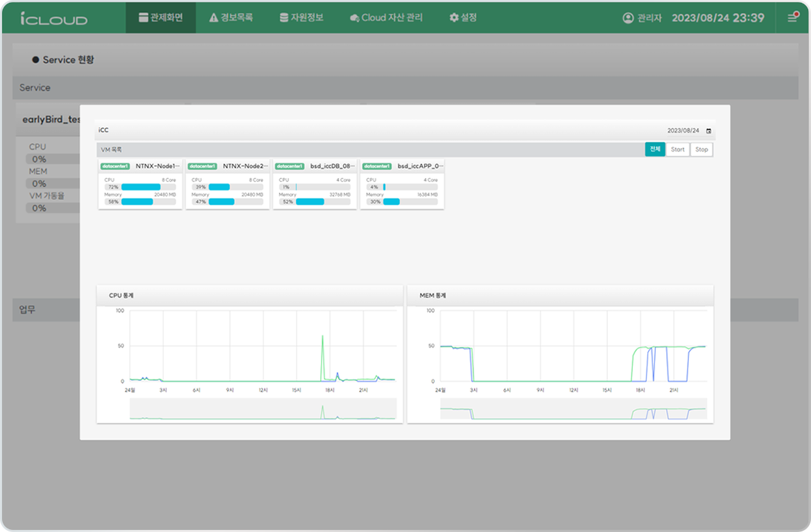Open the Cloud 자산 관리 tab

coord(386,17)
